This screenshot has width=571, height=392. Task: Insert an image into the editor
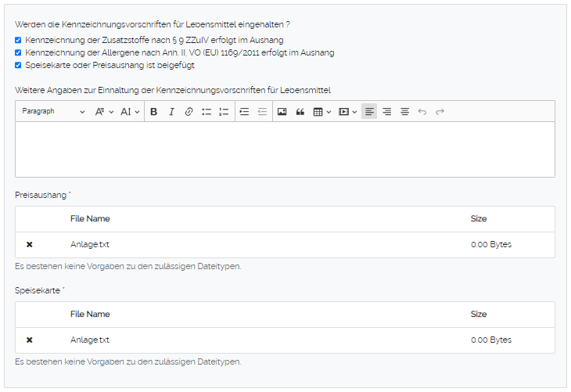[282, 112]
